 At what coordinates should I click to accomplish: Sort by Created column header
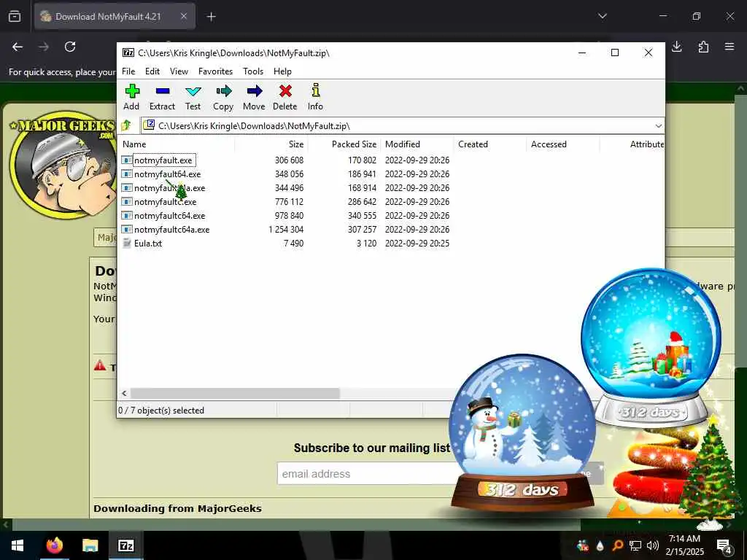coord(489,144)
